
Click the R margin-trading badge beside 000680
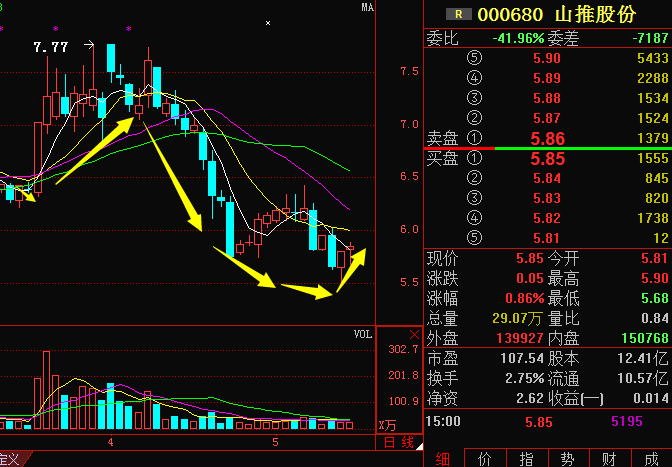click(459, 14)
